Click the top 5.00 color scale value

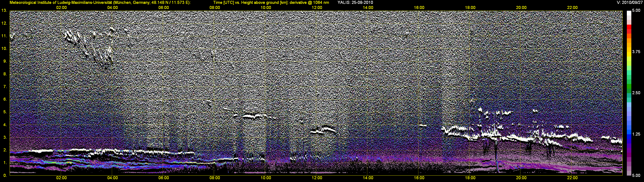[636, 11]
